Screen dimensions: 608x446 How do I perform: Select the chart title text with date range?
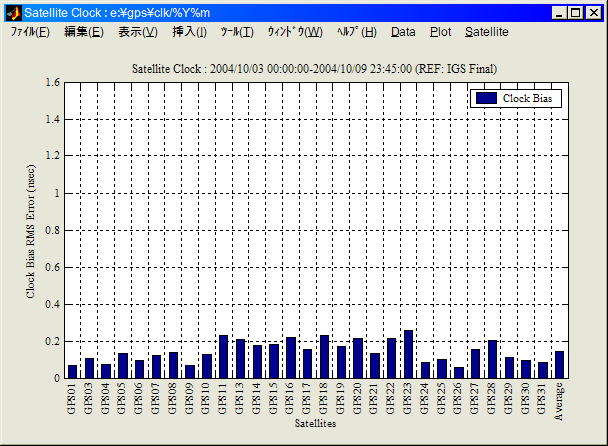[x=315, y=68]
